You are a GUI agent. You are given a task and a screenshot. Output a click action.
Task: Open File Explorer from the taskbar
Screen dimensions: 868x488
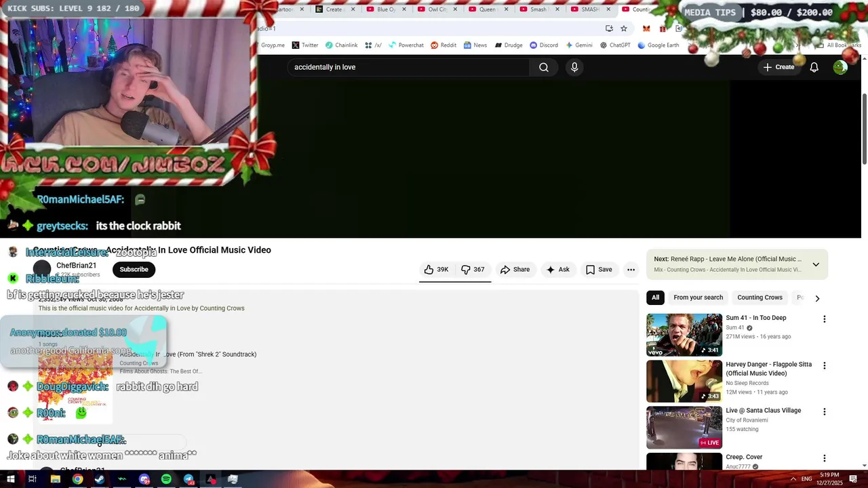[x=55, y=479]
